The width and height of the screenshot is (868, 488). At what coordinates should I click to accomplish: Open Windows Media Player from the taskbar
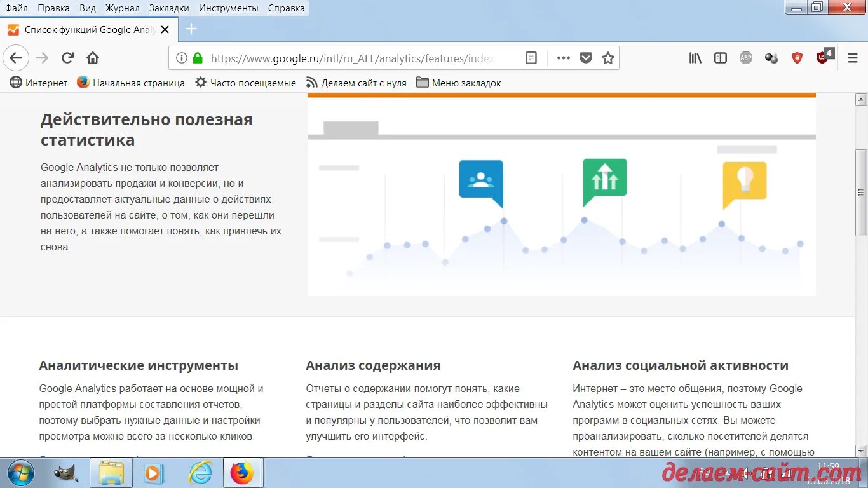[154, 473]
